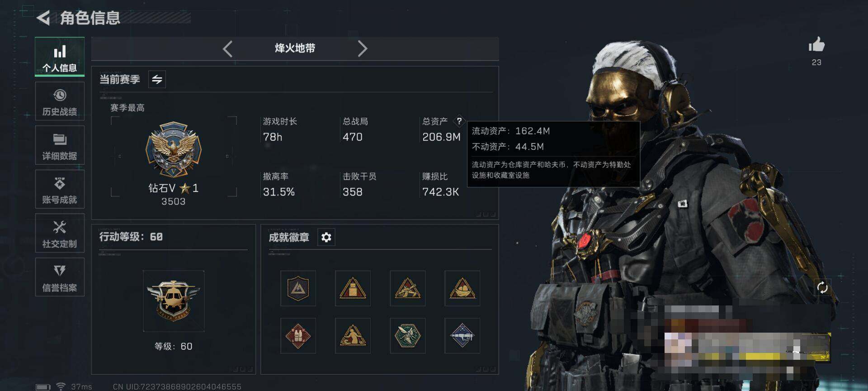
Task: Open the 详细数据 tab
Action: (x=60, y=145)
